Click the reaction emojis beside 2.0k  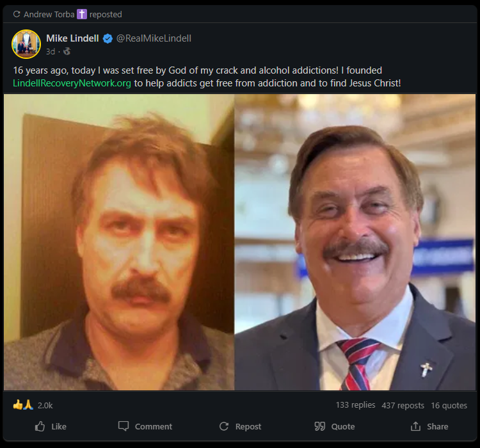click(x=23, y=405)
